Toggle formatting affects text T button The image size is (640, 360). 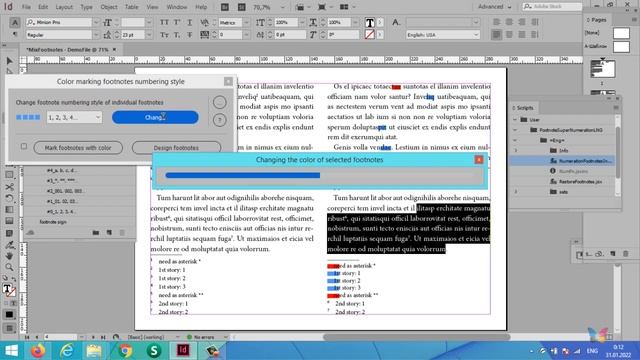point(13,304)
